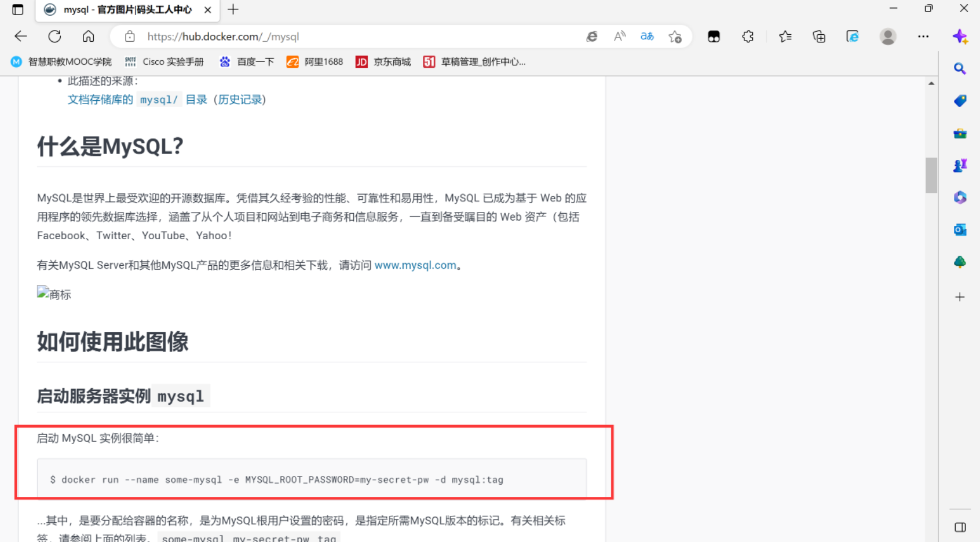Viewport: 980px width, 542px height.
Task: Close the mysql tab
Action: click(x=207, y=10)
